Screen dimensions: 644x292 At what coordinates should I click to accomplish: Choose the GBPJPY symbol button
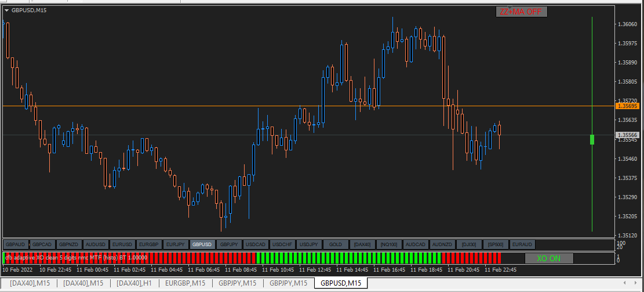[229, 244]
